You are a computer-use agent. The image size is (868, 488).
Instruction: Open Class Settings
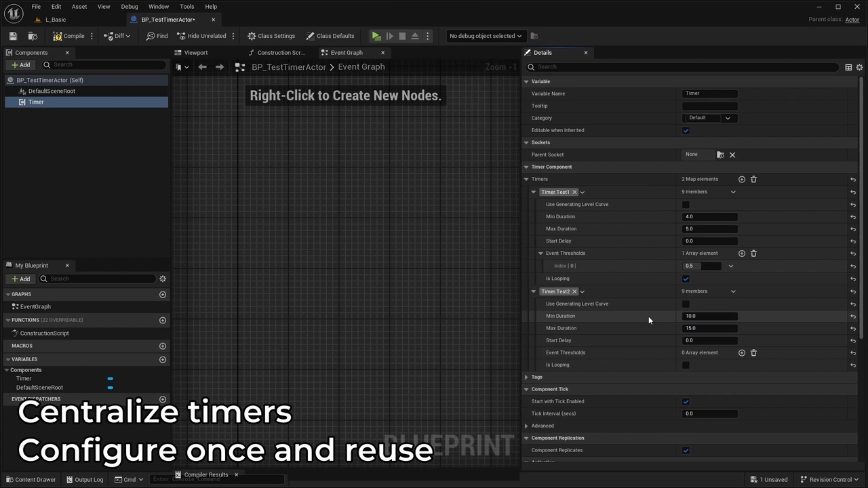click(271, 36)
